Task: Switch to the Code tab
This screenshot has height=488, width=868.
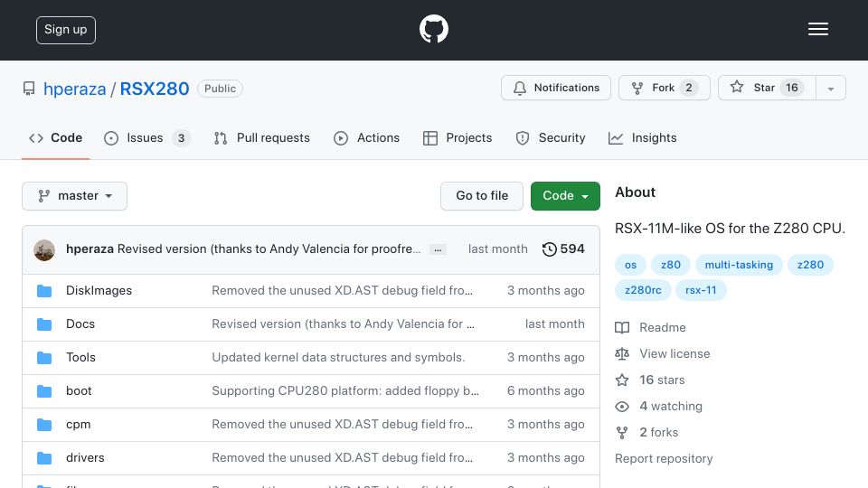Action: 56,137
